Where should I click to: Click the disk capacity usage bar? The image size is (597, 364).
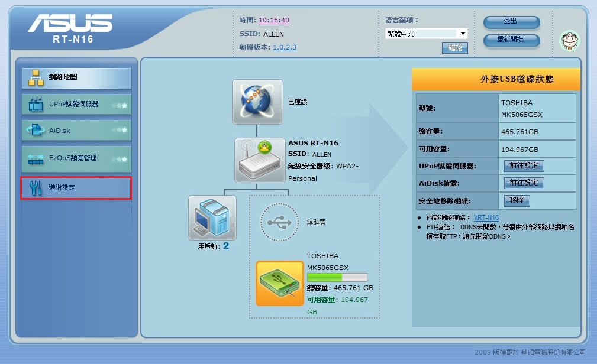[x=337, y=277]
